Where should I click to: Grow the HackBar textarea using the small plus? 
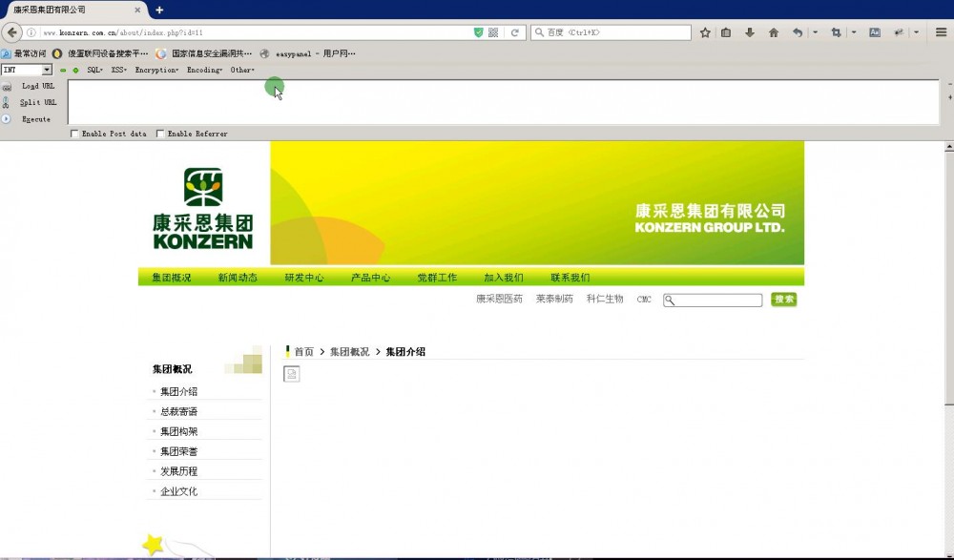click(950, 97)
